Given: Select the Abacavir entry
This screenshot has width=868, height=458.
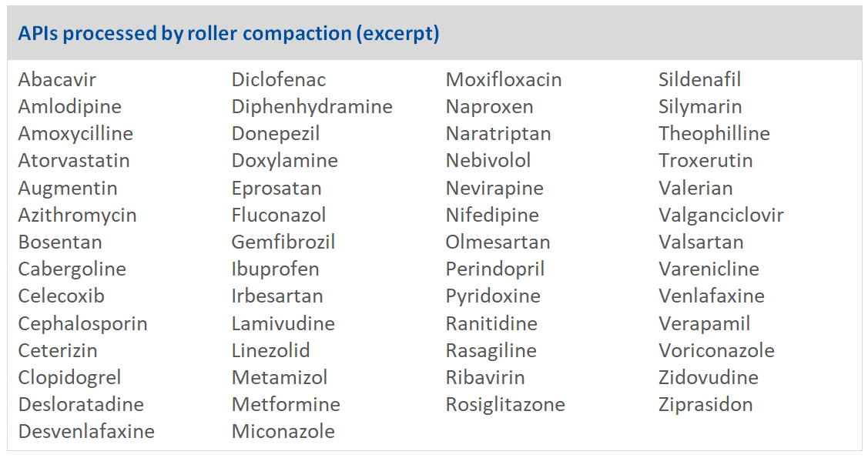Looking at the screenshot, I should pos(57,79).
